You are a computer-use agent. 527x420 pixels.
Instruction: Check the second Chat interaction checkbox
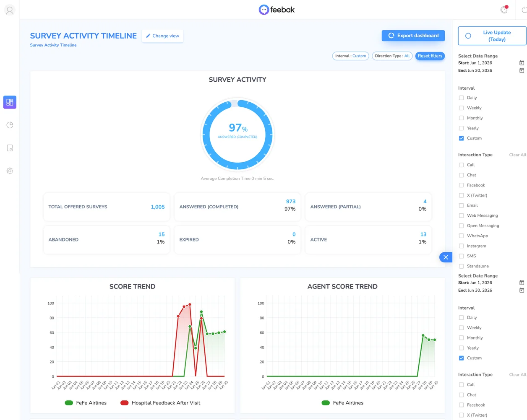pos(462,395)
